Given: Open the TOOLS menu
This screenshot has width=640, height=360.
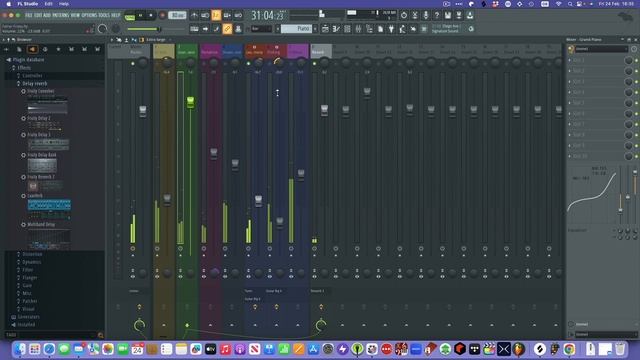Looking at the screenshot, I should point(104,15).
